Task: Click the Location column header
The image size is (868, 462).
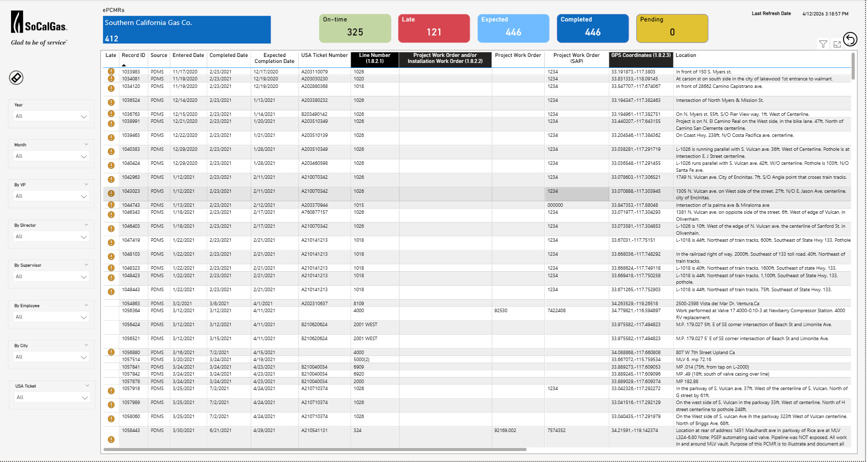Action: click(686, 55)
